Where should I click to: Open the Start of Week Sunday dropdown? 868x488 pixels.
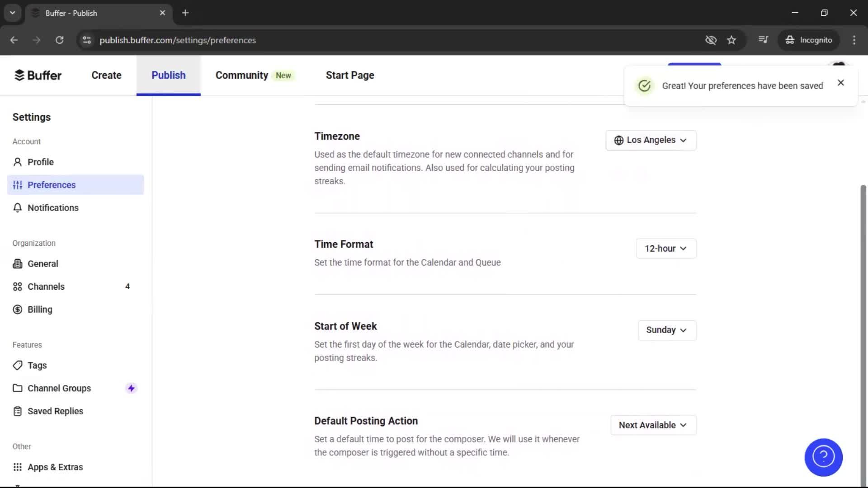tap(666, 330)
